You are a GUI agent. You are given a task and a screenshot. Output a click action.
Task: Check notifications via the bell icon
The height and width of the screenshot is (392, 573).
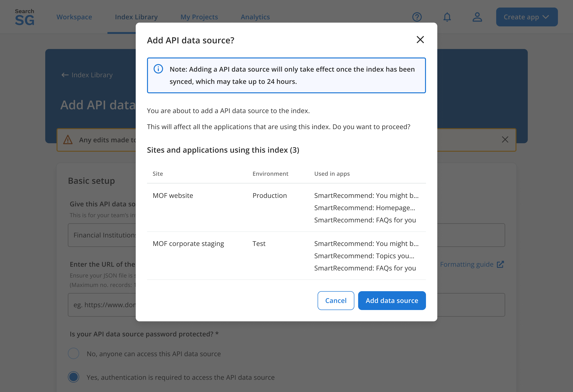coord(447,17)
